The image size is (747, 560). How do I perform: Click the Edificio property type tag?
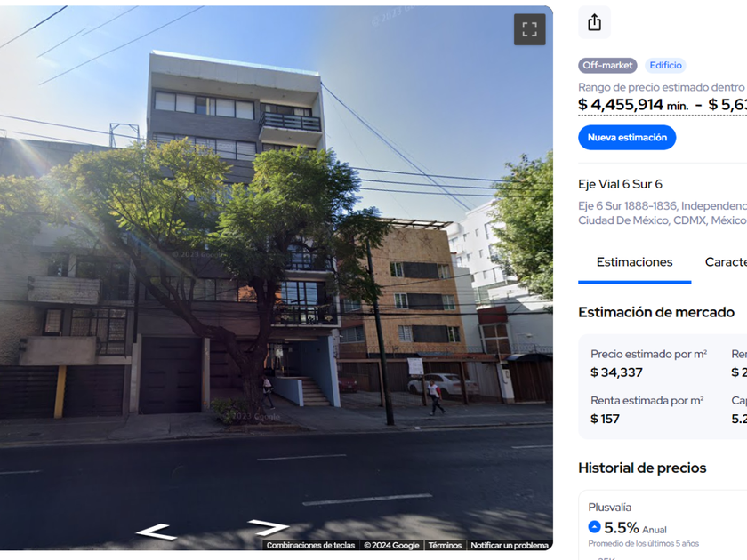pyautogui.click(x=665, y=65)
